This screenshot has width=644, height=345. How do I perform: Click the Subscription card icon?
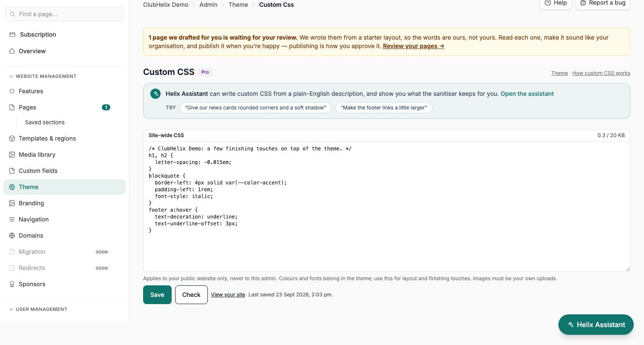12,34
